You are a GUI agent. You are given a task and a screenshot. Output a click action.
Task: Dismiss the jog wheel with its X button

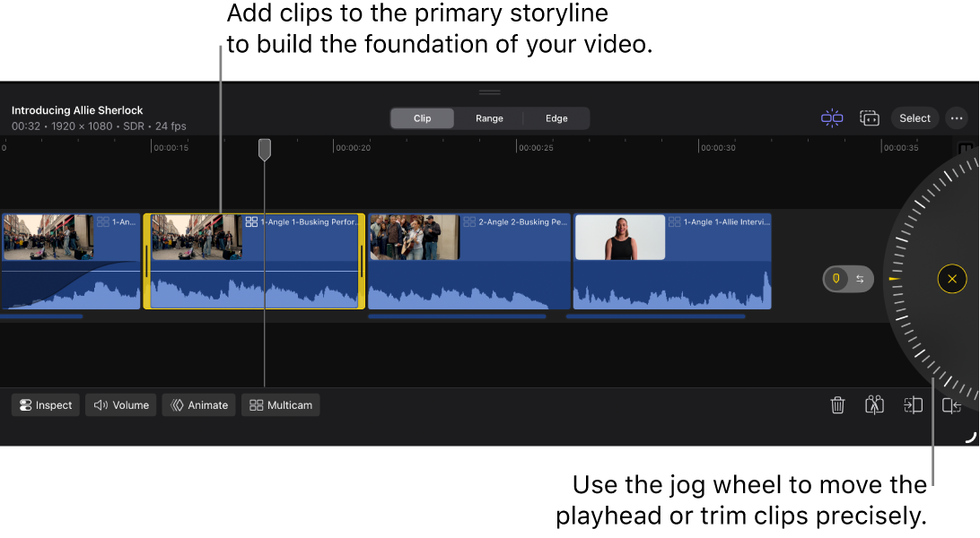click(952, 279)
